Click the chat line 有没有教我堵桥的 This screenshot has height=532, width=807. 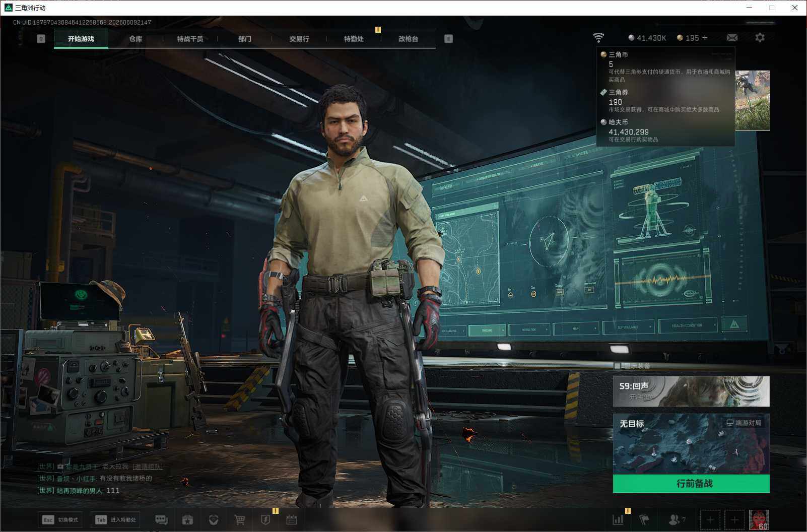tap(95, 479)
